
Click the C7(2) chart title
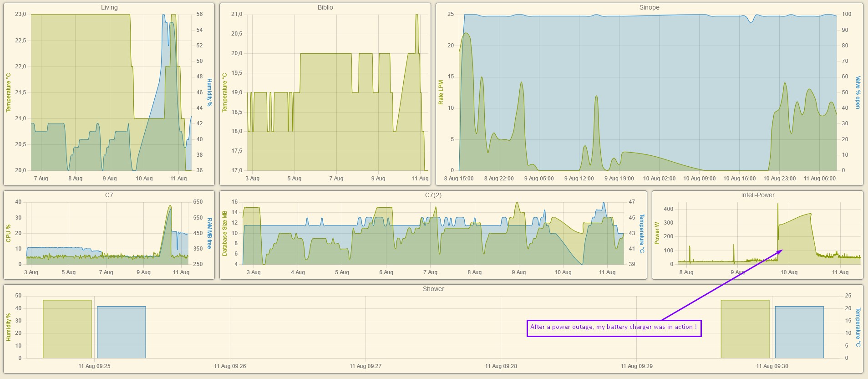coord(433,195)
